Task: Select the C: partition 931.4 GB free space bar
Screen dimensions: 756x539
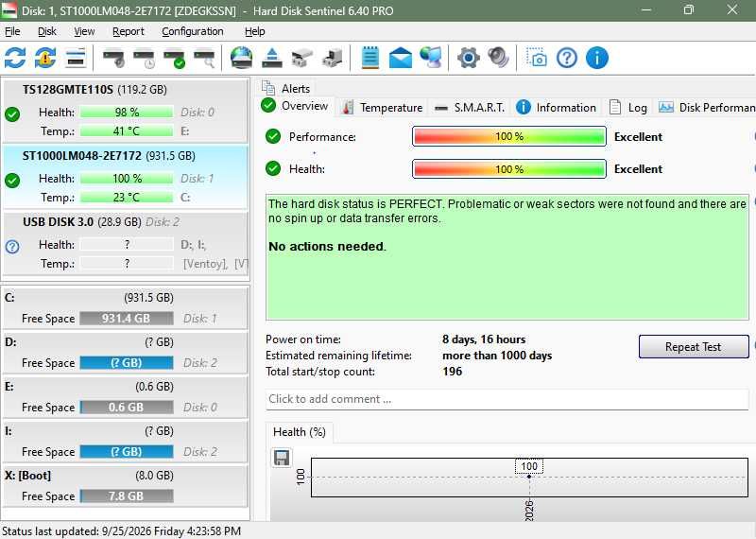Action: point(127,319)
